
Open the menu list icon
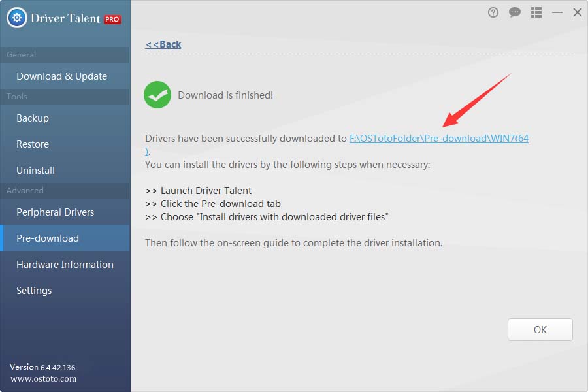(536, 13)
